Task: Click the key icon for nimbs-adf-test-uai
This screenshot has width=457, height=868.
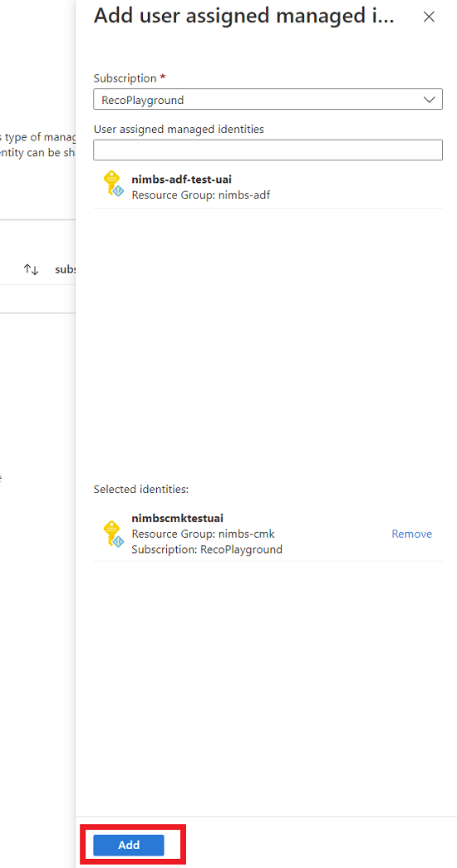Action: 113,184
